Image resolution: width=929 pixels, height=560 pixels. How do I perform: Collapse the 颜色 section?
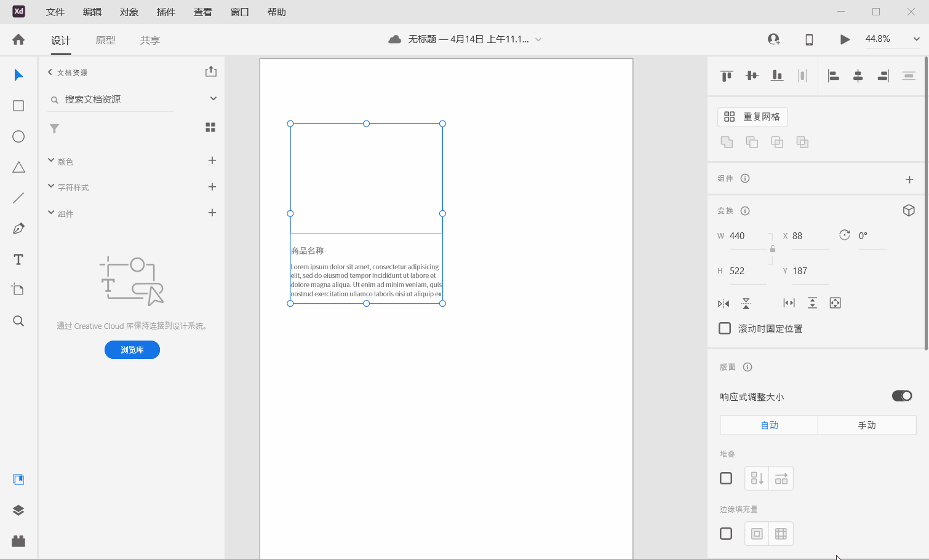(x=51, y=160)
